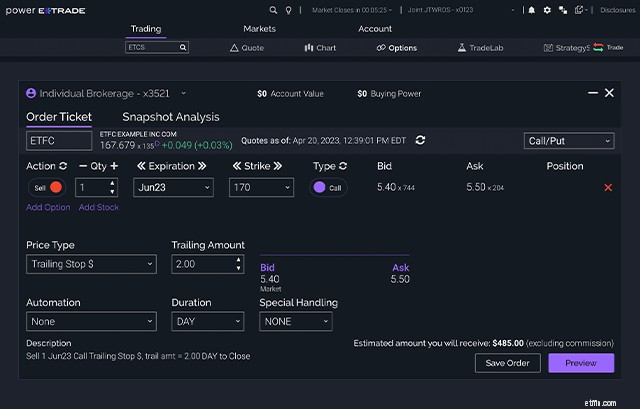The image size is (640, 409).
Task: Open the TradeLab tool
Action: 480,48
